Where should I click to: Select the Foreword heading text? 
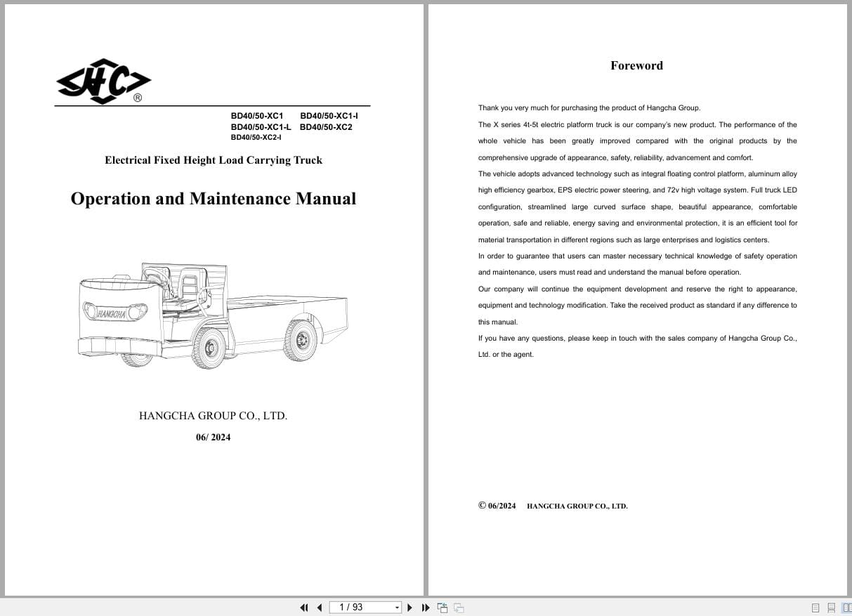pos(636,65)
